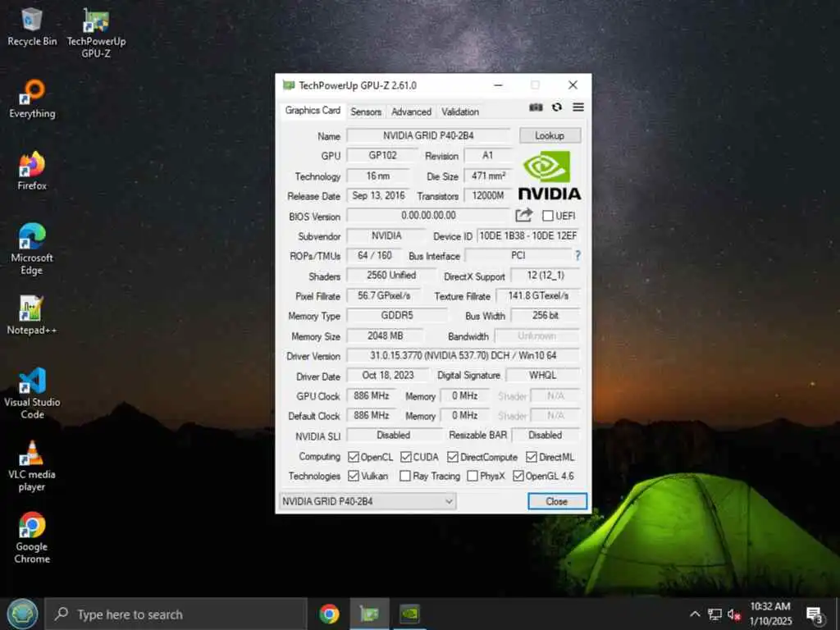This screenshot has height=630, width=840.
Task: Open NVIDIA app in taskbar
Action: click(410, 614)
